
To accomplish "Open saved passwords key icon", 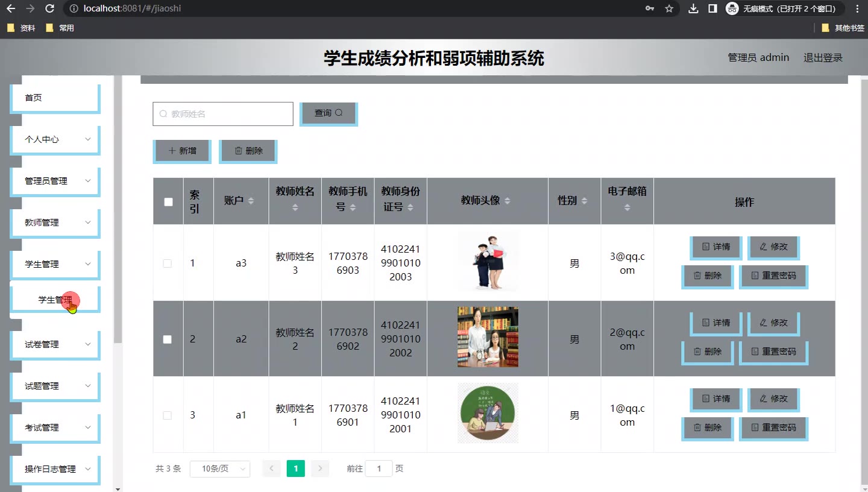I will (x=650, y=8).
